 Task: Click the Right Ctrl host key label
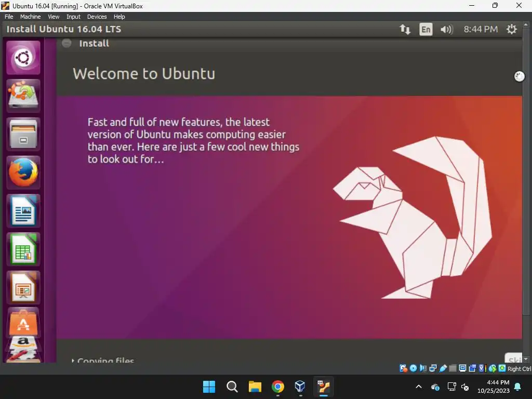[520, 369]
